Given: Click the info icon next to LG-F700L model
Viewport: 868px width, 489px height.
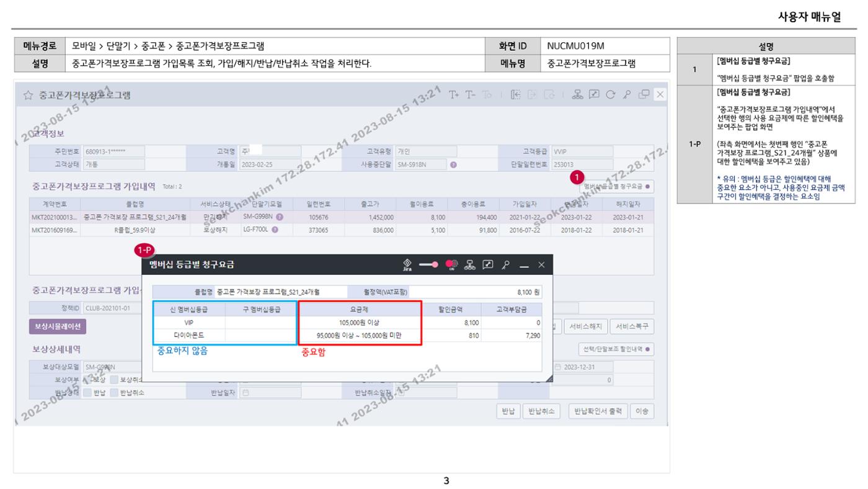Looking at the screenshot, I should point(275,230).
